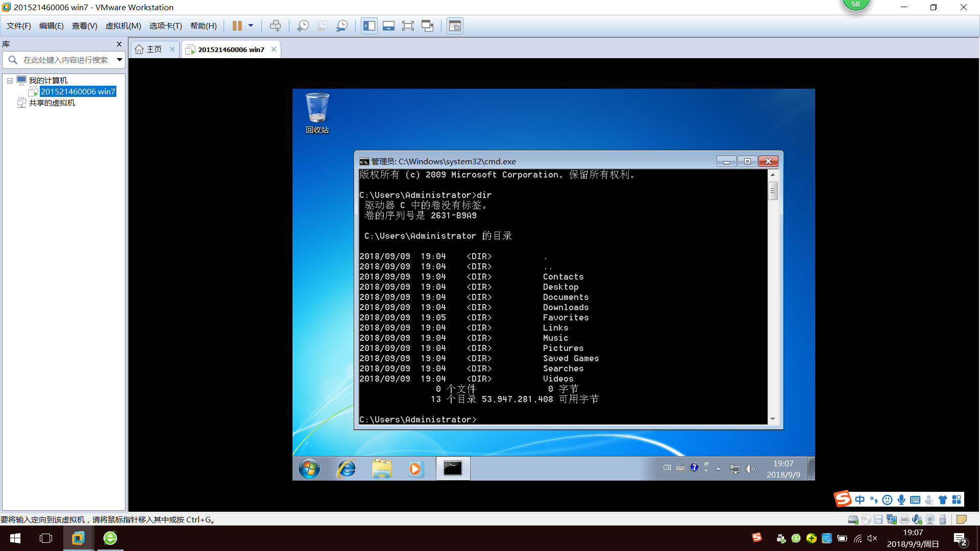Toggle the console view button

(x=455, y=26)
